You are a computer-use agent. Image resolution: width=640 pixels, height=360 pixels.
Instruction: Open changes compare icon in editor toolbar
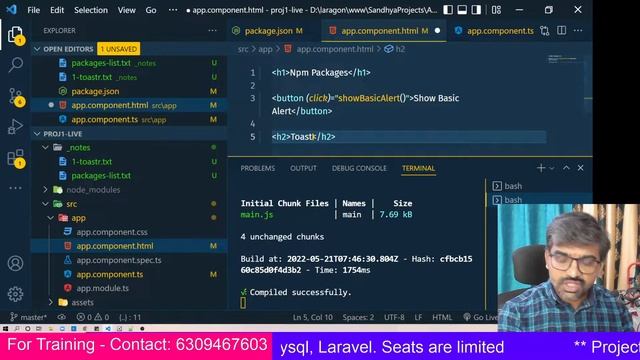coord(544,31)
